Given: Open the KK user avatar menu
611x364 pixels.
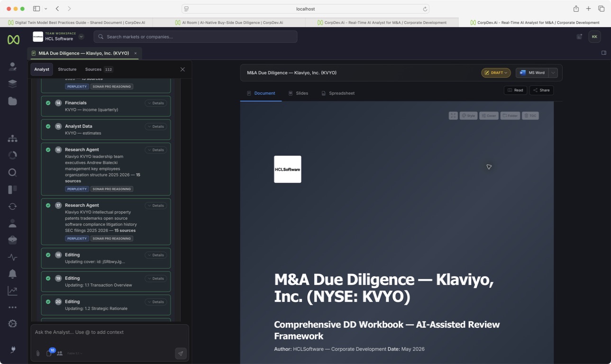Looking at the screenshot, I should [594, 36].
